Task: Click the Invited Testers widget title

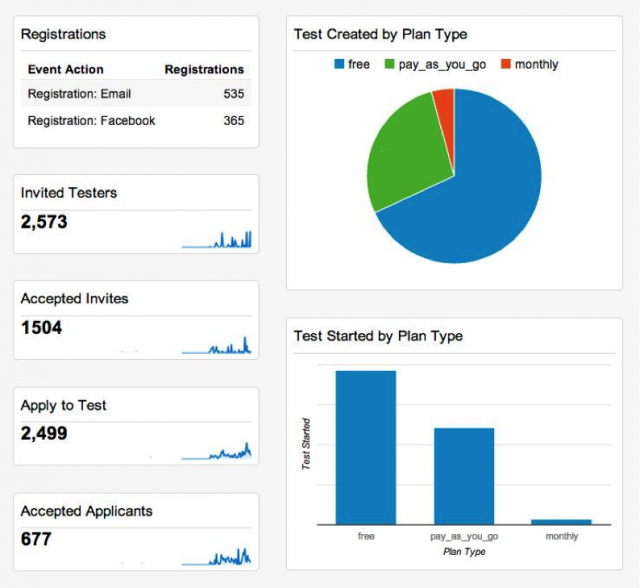Action: point(69,193)
